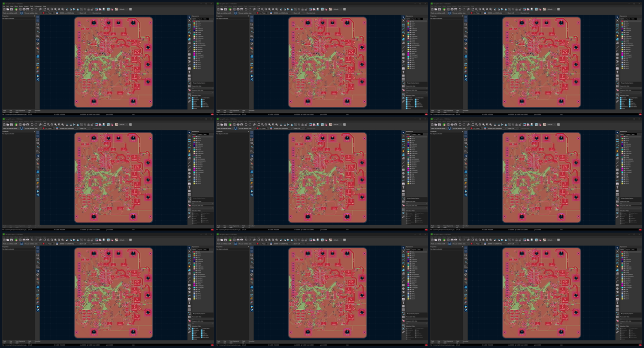Select the arrow Select tool in top-left window
The height and width of the screenshot is (348, 644).
pyautogui.click(x=189, y=17)
